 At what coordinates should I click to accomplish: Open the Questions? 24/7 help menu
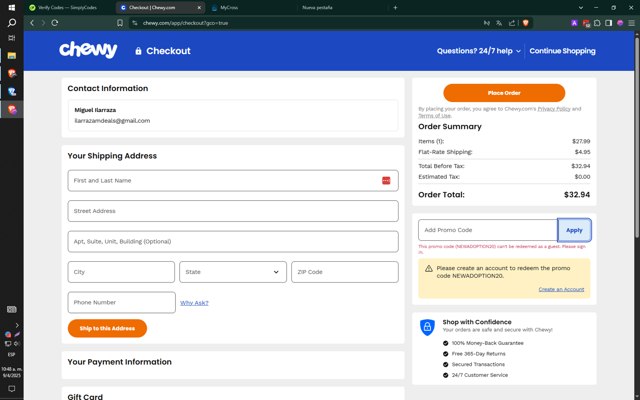(x=479, y=50)
